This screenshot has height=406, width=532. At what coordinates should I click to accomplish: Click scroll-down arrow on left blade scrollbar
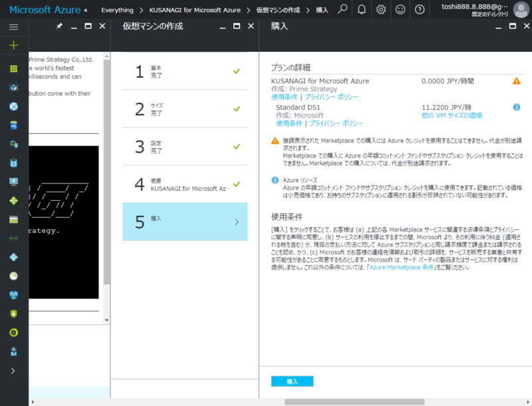pos(107,320)
